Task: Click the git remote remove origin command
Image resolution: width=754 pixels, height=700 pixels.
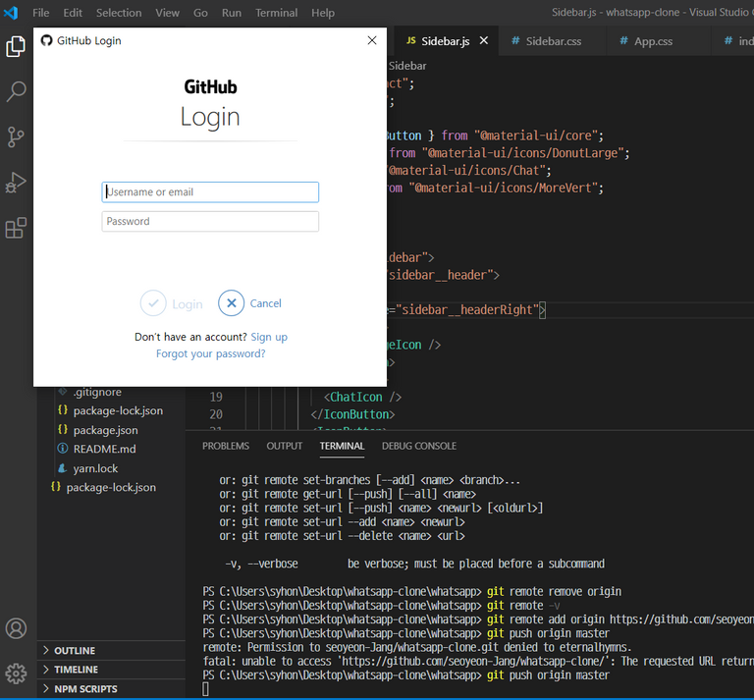Action: (x=554, y=591)
